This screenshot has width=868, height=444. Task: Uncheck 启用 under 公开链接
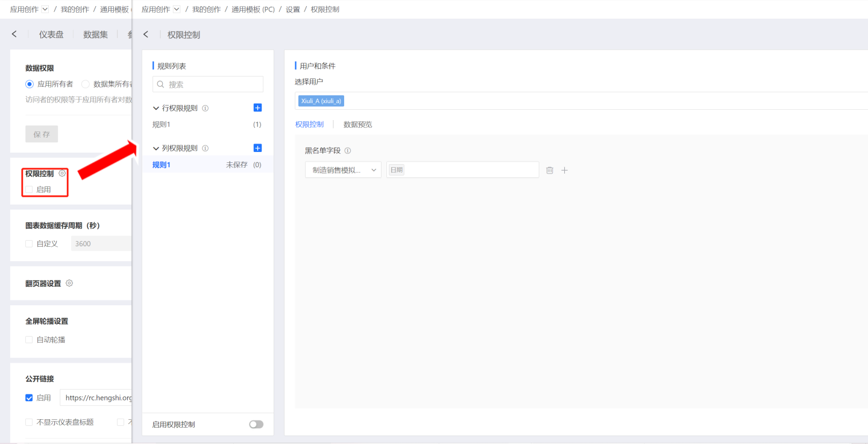[x=29, y=398]
